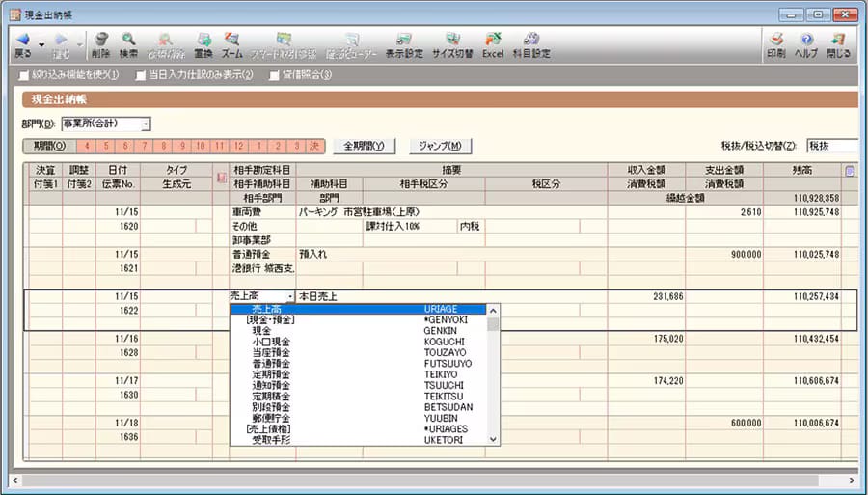Collapse the 売上高 account dropdown arrow
This screenshot has width=868, height=495.
290,297
